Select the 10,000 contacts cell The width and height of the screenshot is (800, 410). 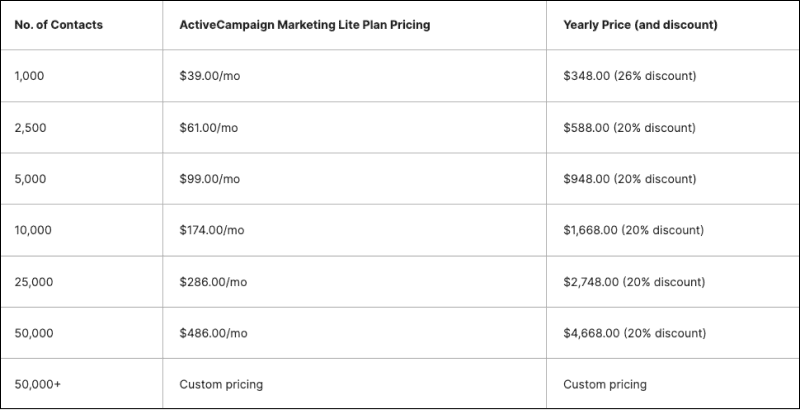pos(35,230)
